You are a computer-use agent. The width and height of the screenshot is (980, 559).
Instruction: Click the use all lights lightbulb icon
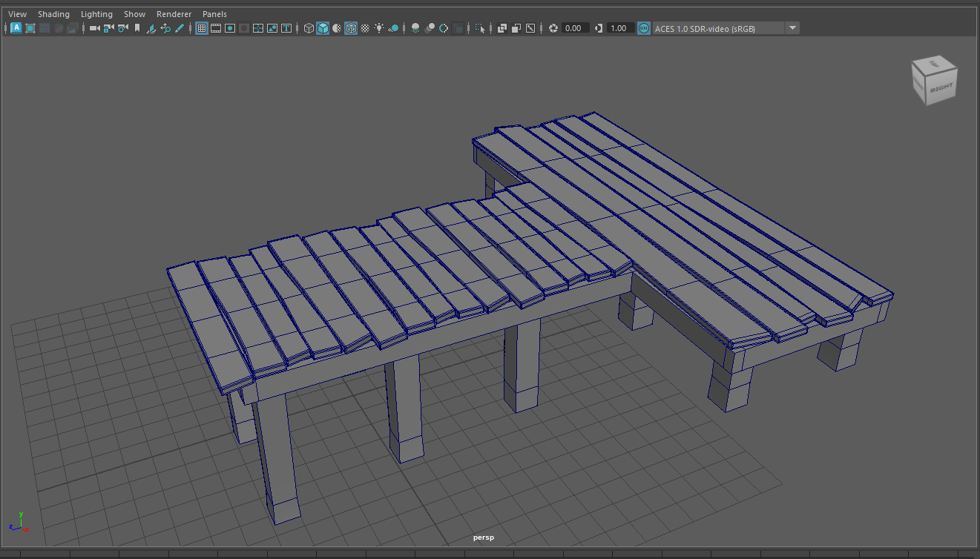379,28
